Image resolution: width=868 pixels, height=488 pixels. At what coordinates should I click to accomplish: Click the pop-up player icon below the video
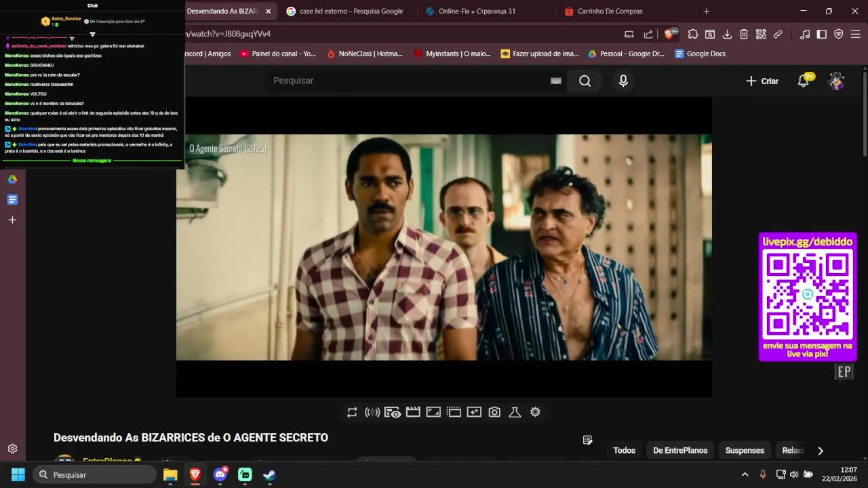coord(454,412)
